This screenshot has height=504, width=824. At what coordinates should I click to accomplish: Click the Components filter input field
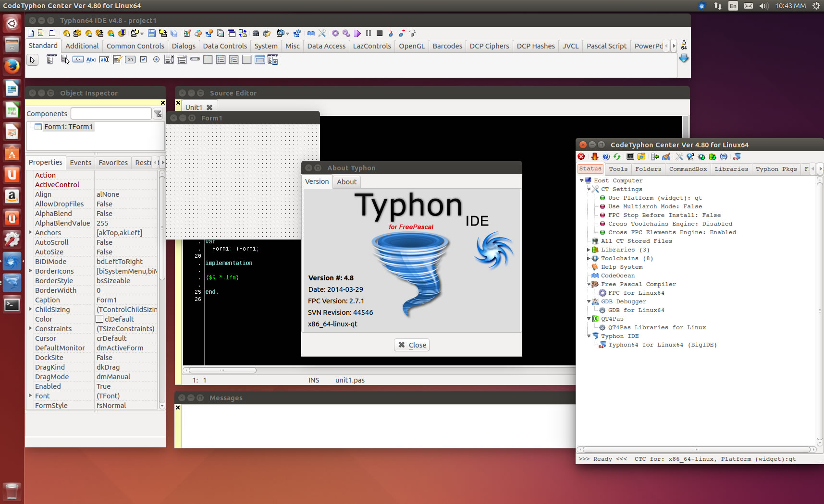click(111, 114)
